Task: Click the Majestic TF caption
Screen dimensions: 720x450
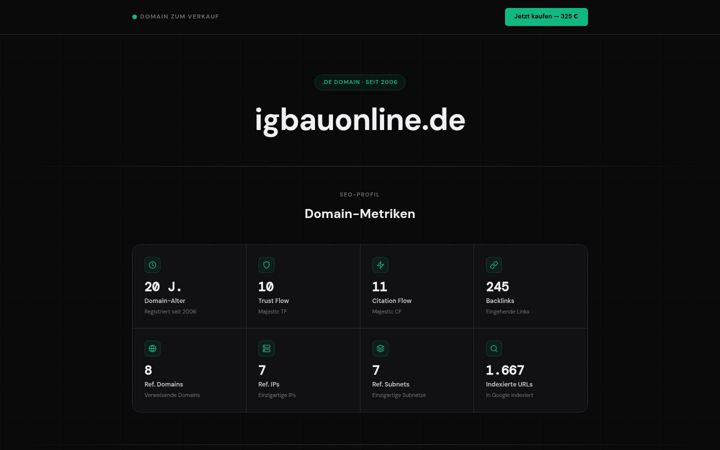Action: click(x=272, y=312)
